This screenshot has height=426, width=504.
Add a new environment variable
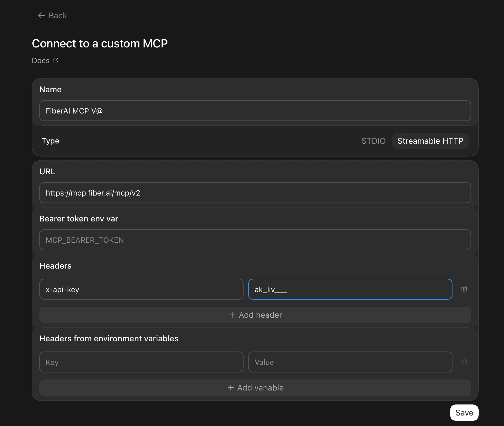click(x=255, y=388)
